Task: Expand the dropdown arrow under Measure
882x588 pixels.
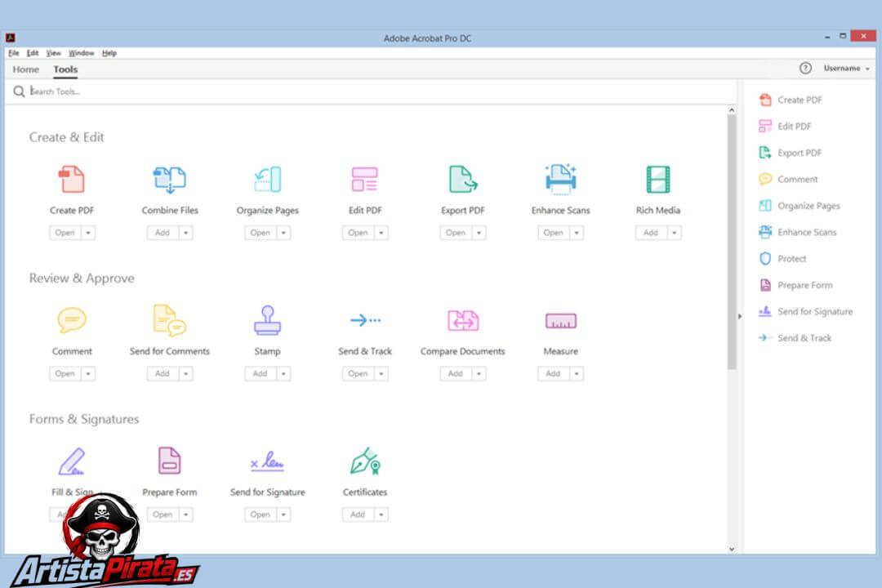Action: [x=577, y=373]
